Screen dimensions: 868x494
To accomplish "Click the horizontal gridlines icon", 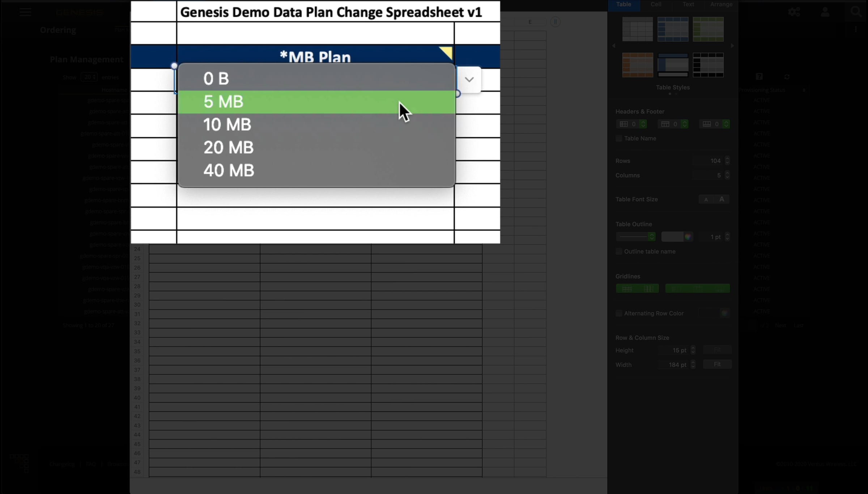I will (x=627, y=288).
